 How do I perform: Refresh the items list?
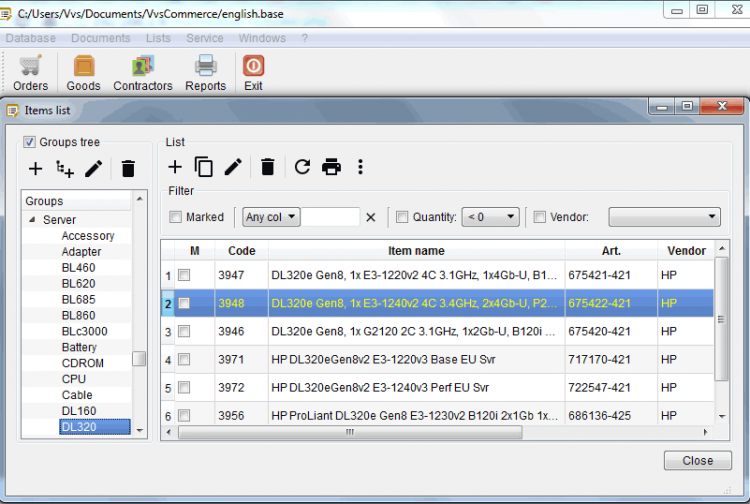coord(302,167)
